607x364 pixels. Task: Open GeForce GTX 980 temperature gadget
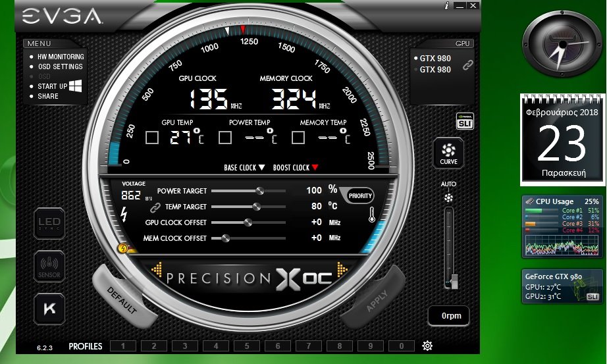pos(562,286)
